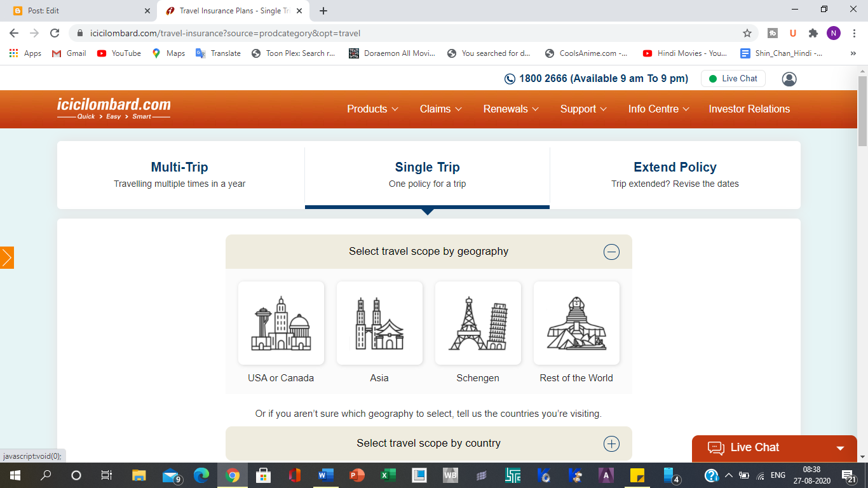Open the user account profile icon
Image resolution: width=868 pixels, height=488 pixels.
coord(789,79)
